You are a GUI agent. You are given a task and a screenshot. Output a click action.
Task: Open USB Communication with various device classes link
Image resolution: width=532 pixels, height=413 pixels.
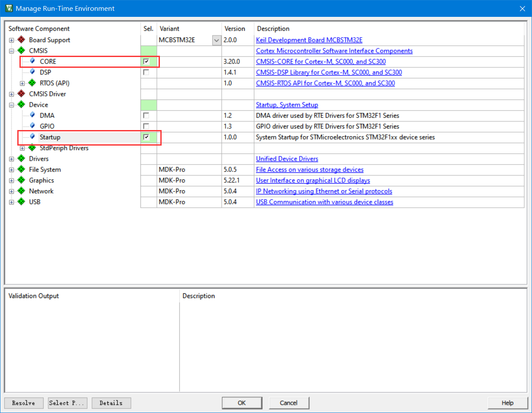tap(325, 202)
